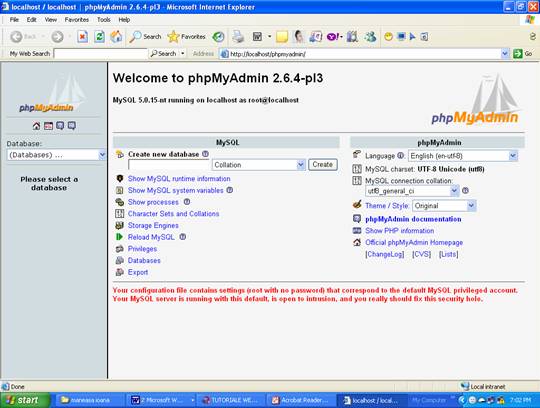Open the Favorites menu

pos(76,20)
